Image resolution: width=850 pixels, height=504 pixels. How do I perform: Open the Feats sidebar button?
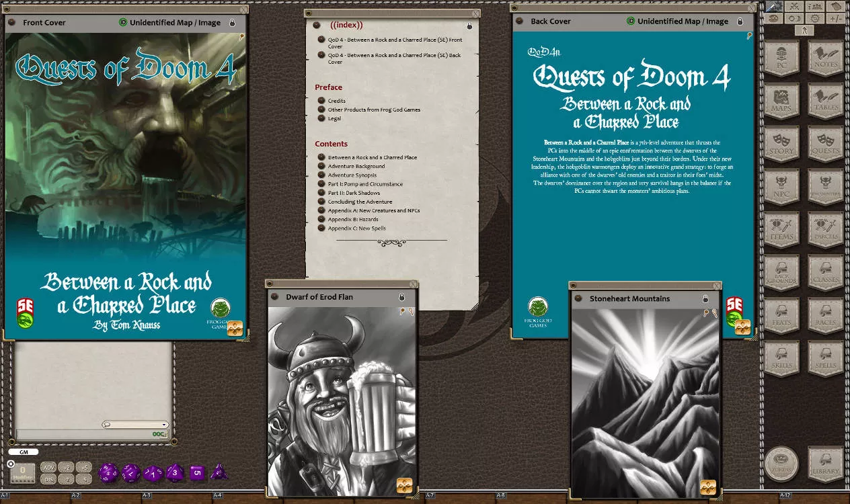[x=781, y=317]
